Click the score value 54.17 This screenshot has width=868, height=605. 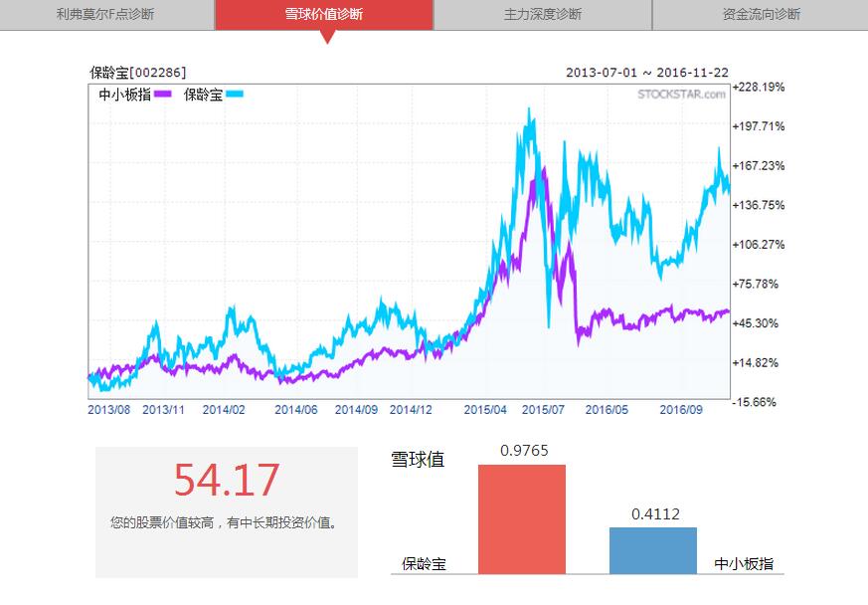coord(226,480)
